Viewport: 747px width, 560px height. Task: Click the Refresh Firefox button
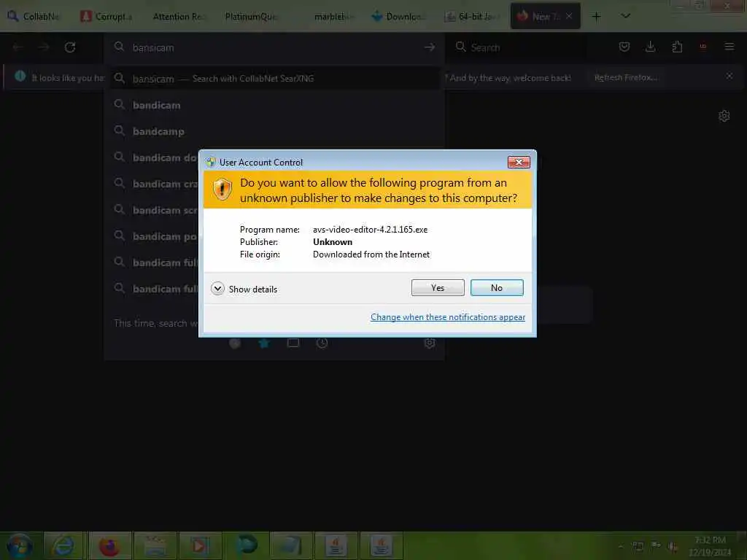click(x=625, y=77)
